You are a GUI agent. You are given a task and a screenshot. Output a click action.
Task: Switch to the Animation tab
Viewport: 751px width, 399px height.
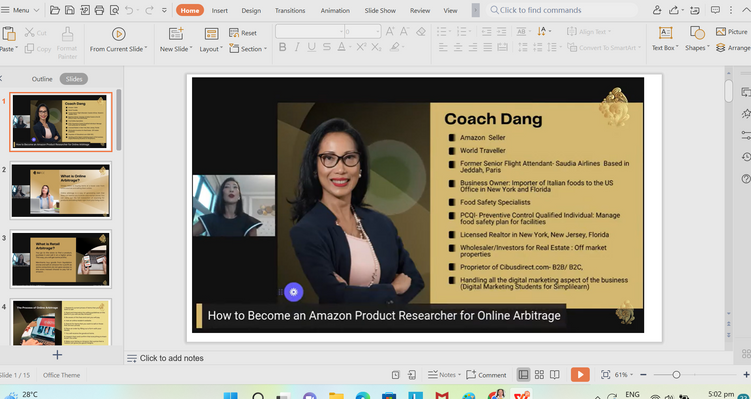tap(335, 10)
